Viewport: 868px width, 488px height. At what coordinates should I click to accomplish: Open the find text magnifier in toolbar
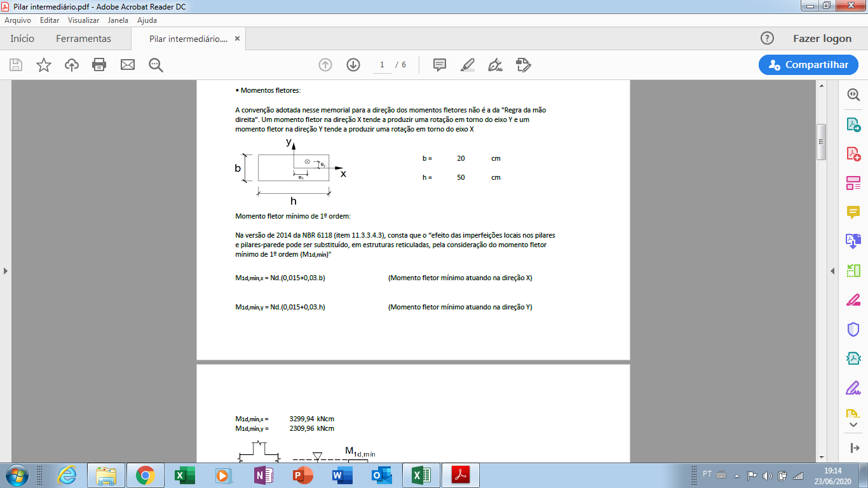156,65
